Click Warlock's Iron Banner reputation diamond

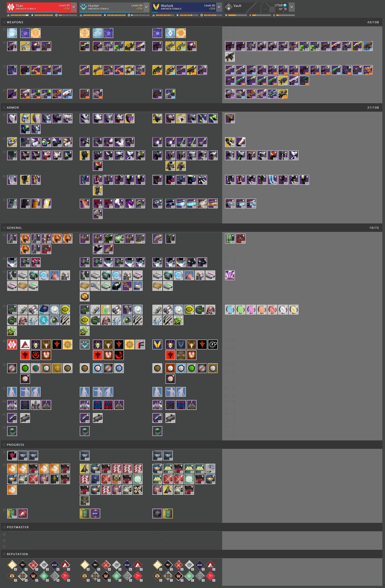157,576
